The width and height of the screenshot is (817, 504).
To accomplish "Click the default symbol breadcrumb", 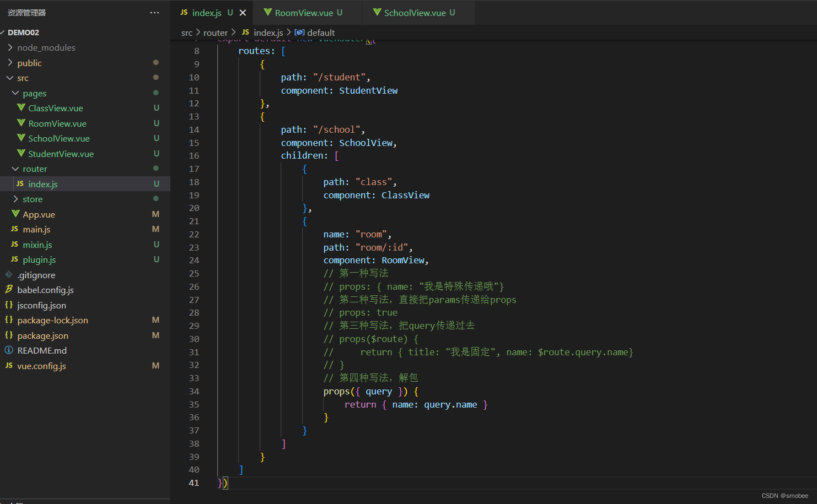I will [321, 33].
